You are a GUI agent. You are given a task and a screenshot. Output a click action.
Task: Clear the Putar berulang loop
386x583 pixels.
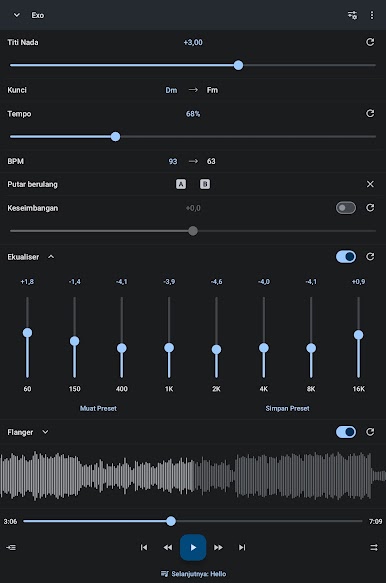[370, 184]
